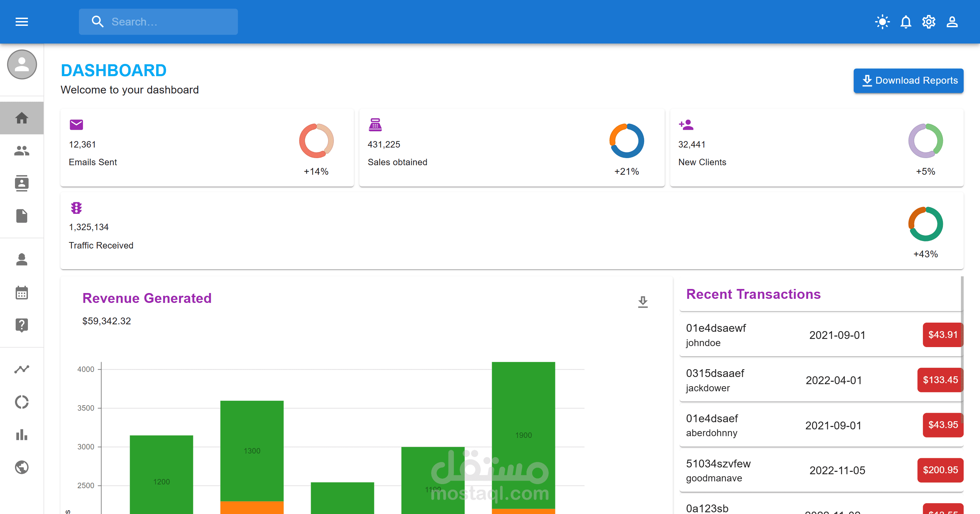Click the bar labeled 1200
Image resolution: width=980 pixels, height=514 pixels.
click(x=161, y=475)
